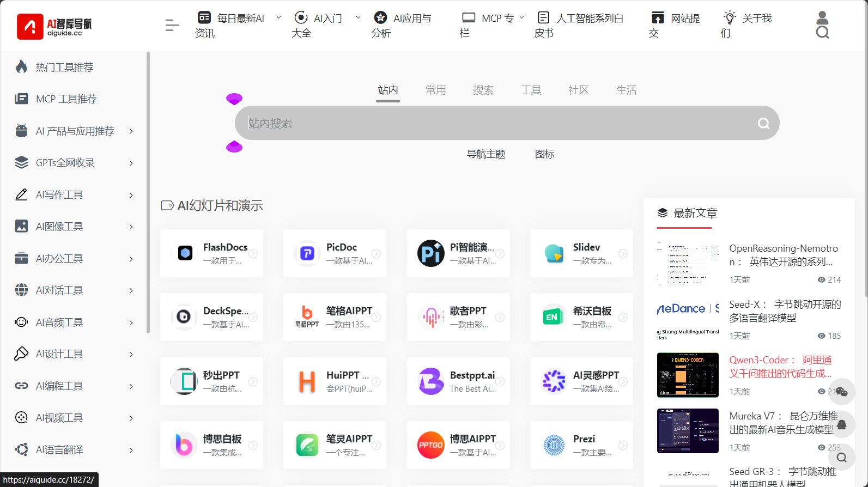Click the floating notification bell icon
Screen dimensions: 868x487
click(842, 424)
